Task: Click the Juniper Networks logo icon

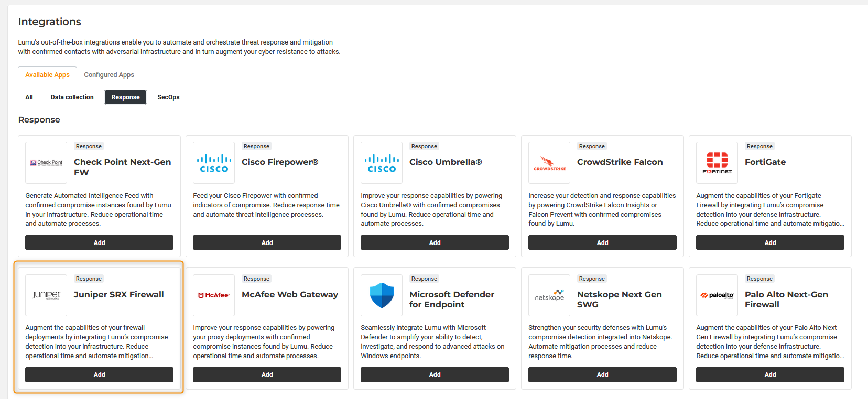Action: click(46, 295)
